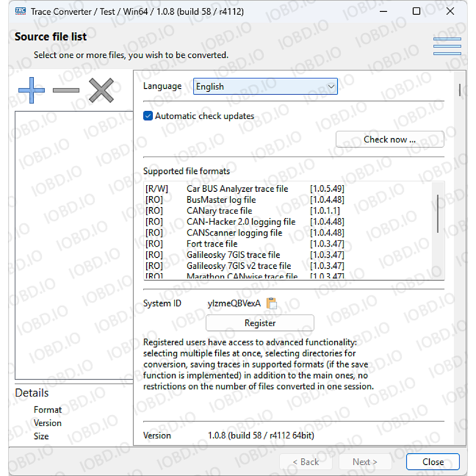The width and height of the screenshot is (476, 476).
Task: Toggle Automatic check updates checkbox
Action: coord(148,116)
